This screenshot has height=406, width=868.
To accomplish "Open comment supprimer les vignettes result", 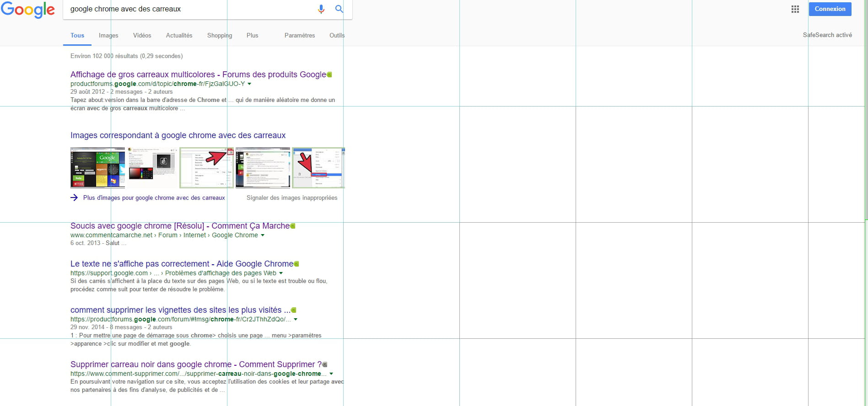I will coord(180,310).
